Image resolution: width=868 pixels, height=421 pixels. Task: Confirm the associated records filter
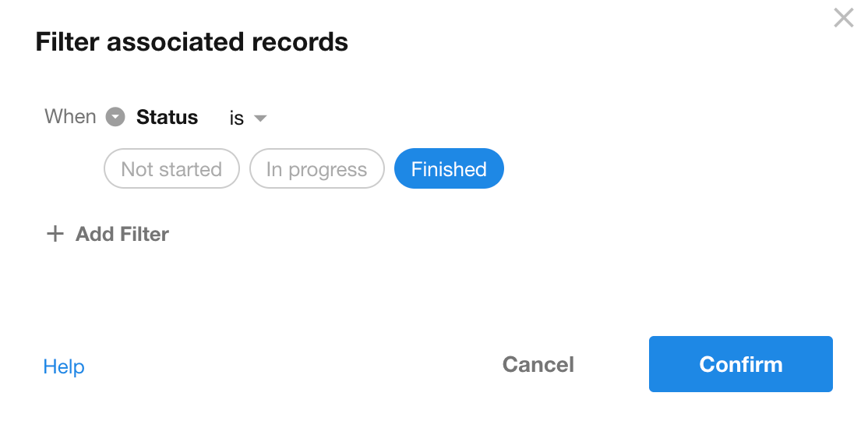pyautogui.click(x=740, y=364)
